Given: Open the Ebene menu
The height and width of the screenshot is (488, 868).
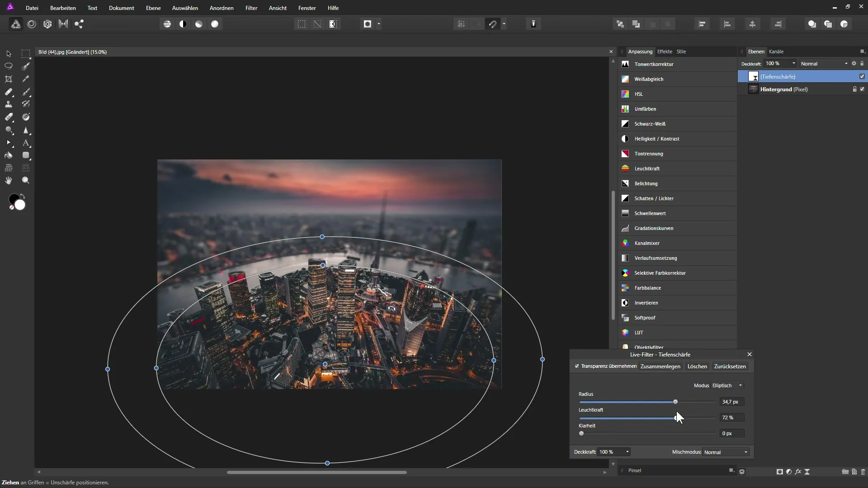Looking at the screenshot, I should [x=153, y=8].
